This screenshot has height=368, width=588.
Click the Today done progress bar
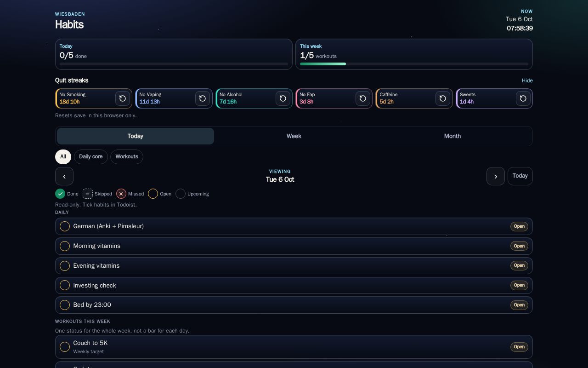click(x=174, y=64)
